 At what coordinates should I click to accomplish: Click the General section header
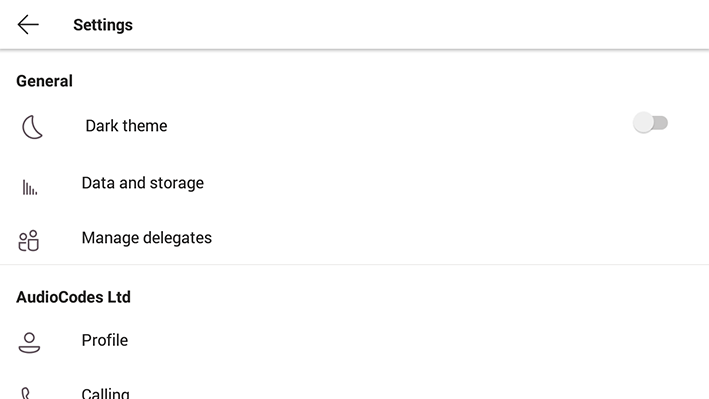click(x=44, y=81)
